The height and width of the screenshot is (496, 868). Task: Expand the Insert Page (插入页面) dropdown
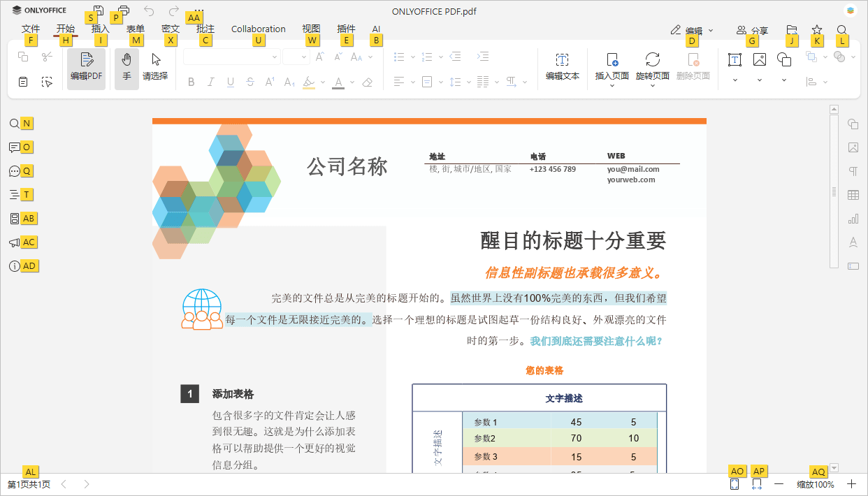(612, 86)
